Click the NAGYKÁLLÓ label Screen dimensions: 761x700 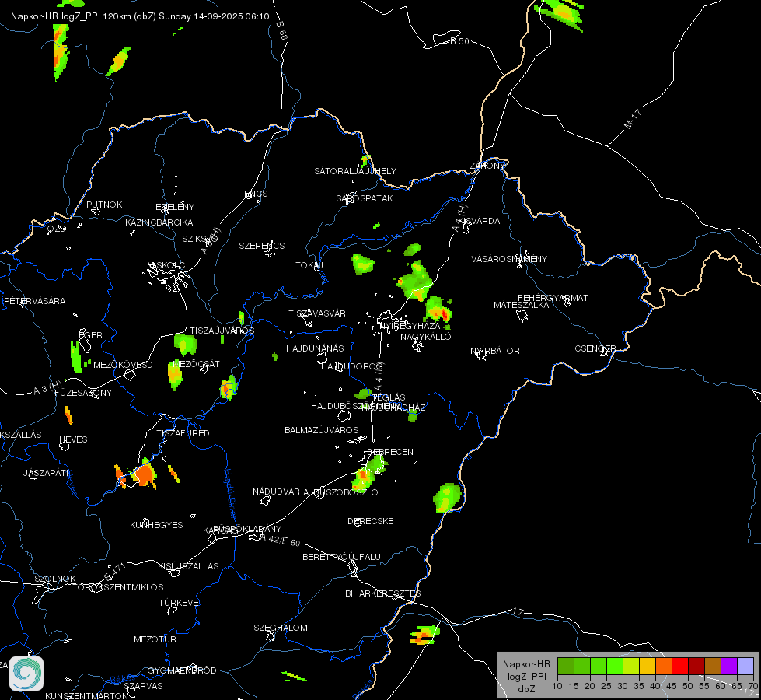click(x=426, y=337)
